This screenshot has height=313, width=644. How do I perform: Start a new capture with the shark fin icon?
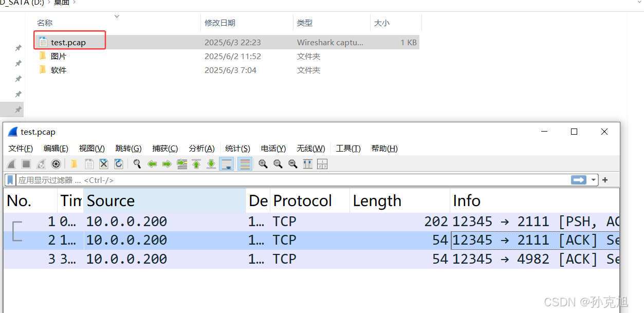point(12,164)
